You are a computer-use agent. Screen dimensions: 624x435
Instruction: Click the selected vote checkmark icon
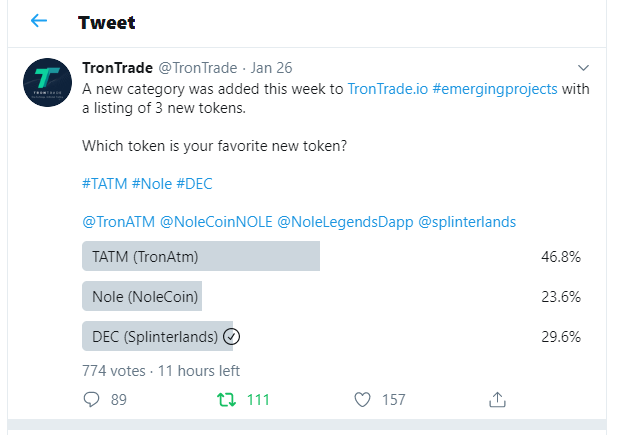tap(231, 337)
